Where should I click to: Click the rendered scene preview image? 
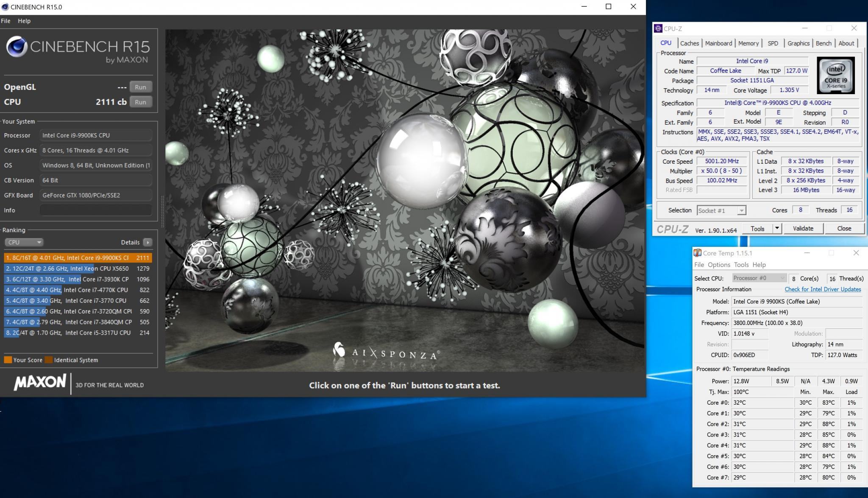pos(405,200)
